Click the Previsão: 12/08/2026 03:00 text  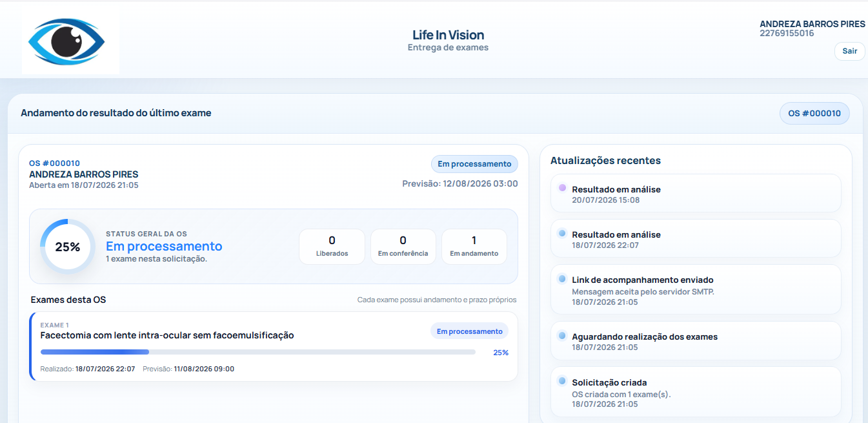pos(460,183)
